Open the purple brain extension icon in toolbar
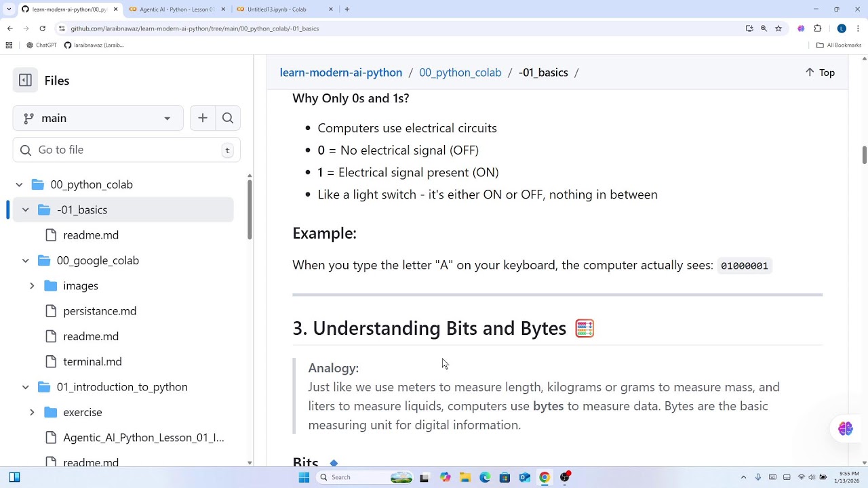 (x=801, y=28)
